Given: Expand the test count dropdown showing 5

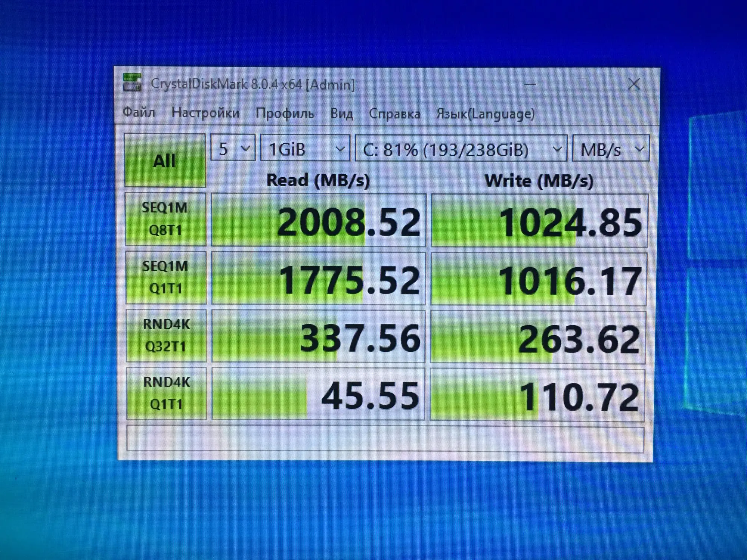Looking at the screenshot, I should click(233, 149).
